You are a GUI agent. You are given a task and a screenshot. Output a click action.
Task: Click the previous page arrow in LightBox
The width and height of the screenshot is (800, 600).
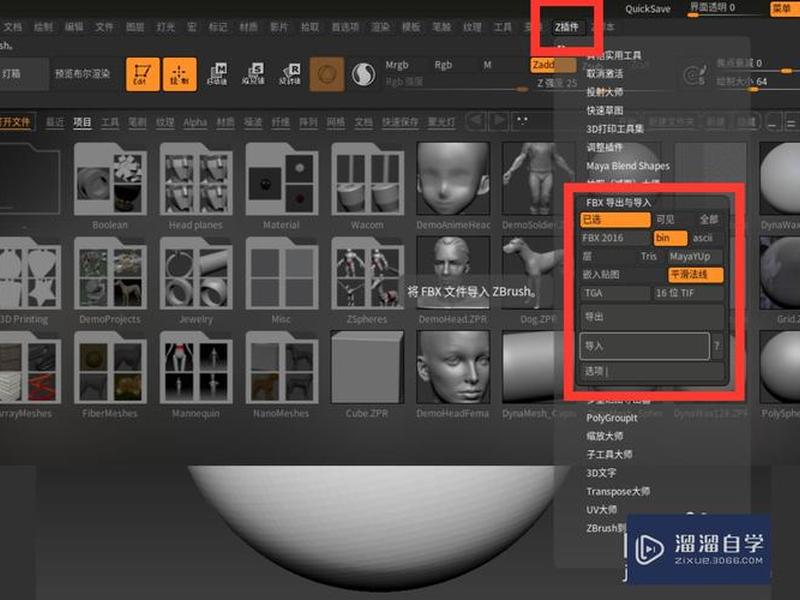click(x=476, y=121)
